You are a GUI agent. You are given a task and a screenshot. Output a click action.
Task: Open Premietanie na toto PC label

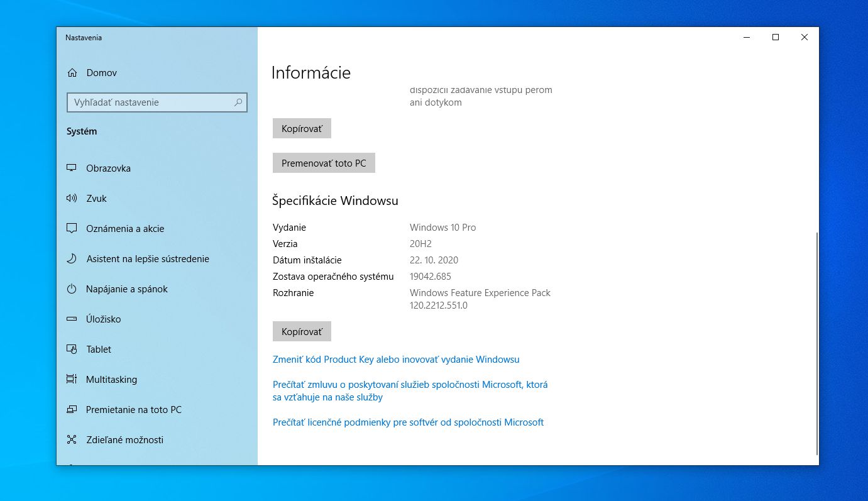click(x=134, y=410)
